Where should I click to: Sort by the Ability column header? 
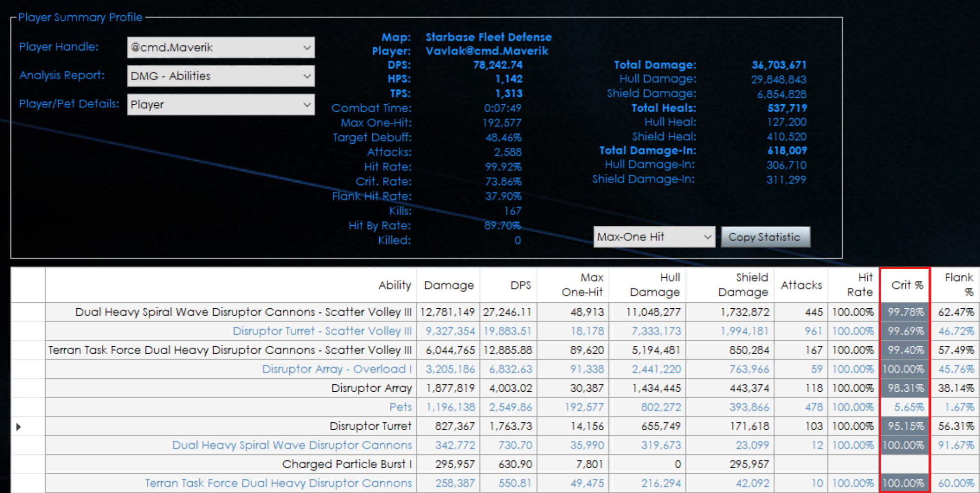231,285
